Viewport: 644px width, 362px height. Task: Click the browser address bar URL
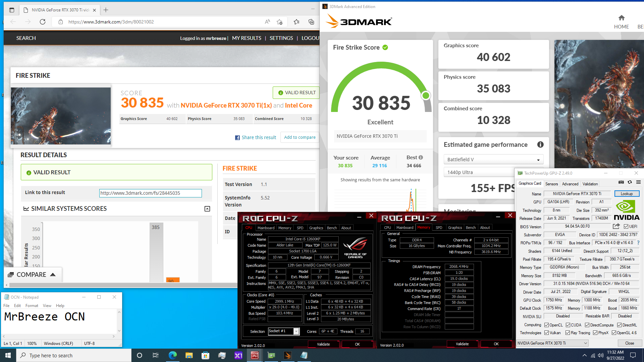[111, 22]
